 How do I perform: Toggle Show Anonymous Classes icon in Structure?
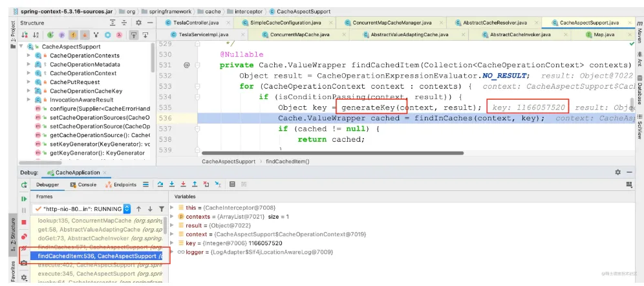96,36
